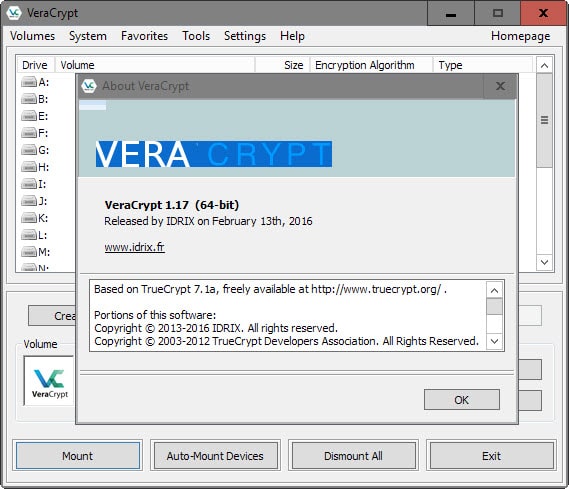Screen dimensions: 569x489
Task: Maximize the VeraCrypt window
Action: point(498,13)
